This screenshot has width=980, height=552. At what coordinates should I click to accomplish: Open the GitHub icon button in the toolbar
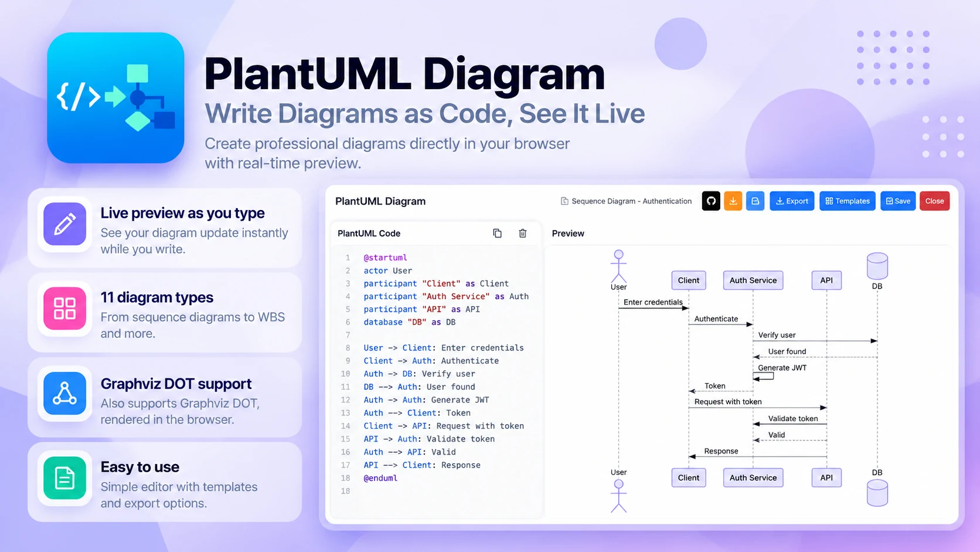tap(711, 201)
